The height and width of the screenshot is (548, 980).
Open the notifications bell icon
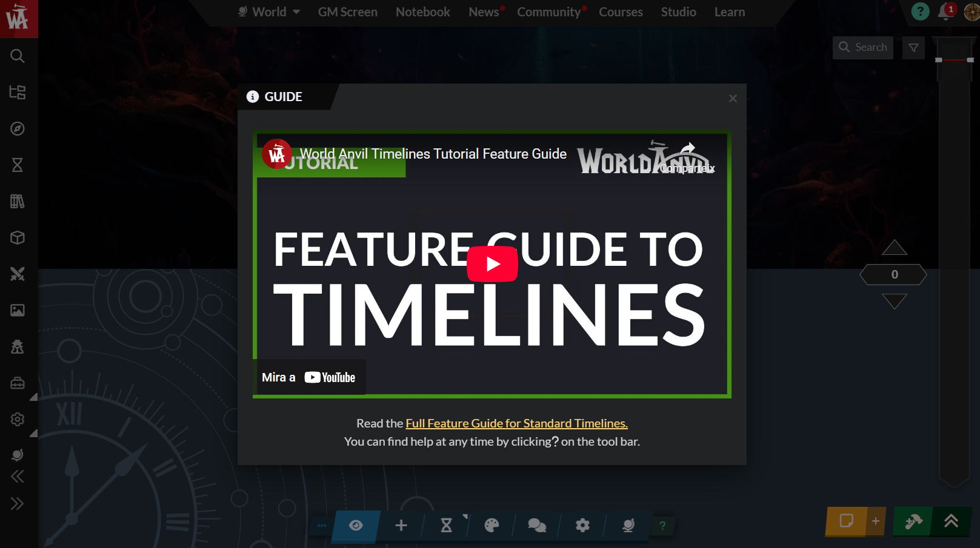click(945, 12)
